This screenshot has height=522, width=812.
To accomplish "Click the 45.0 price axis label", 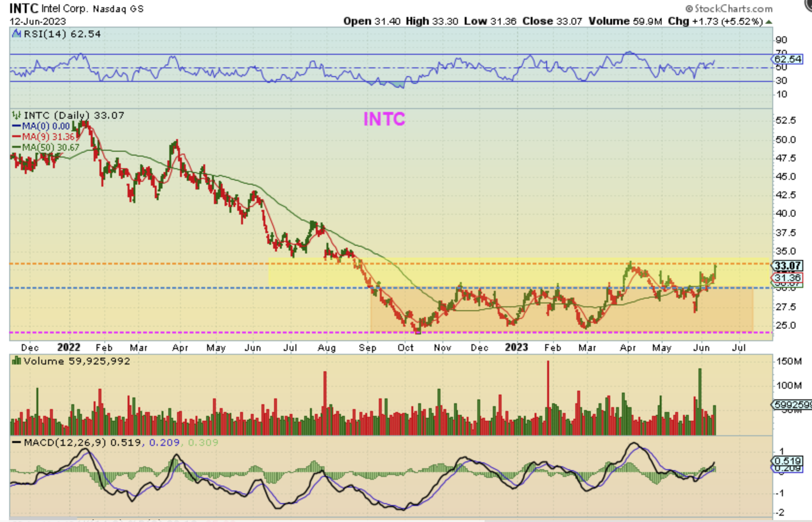I will point(786,176).
